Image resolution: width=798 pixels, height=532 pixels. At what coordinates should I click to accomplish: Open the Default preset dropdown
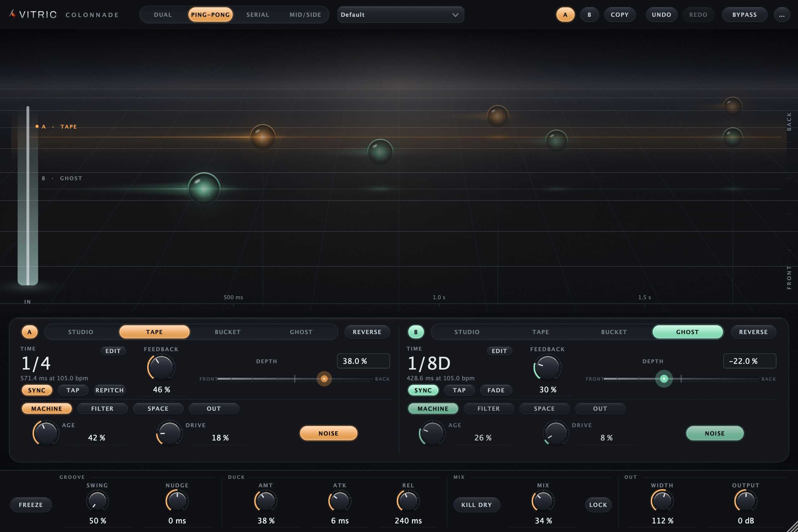(x=400, y=15)
